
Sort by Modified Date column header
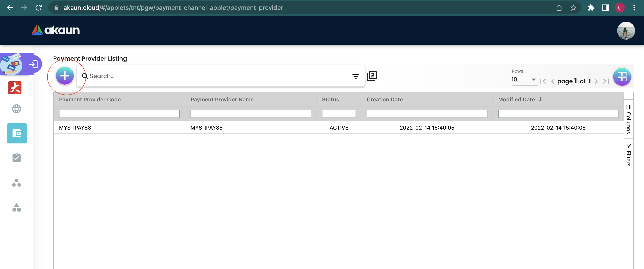[517, 99]
